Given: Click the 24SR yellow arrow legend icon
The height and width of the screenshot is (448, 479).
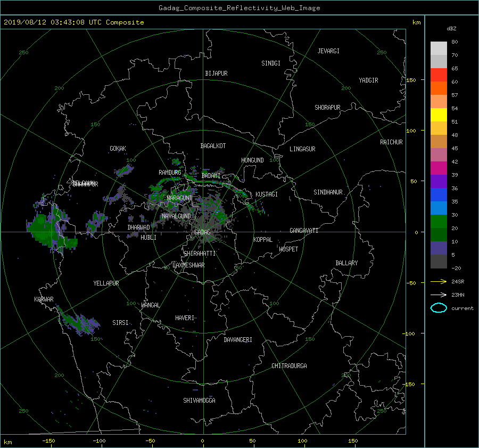Looking at the screenshot, I should (x=439, y=281).
